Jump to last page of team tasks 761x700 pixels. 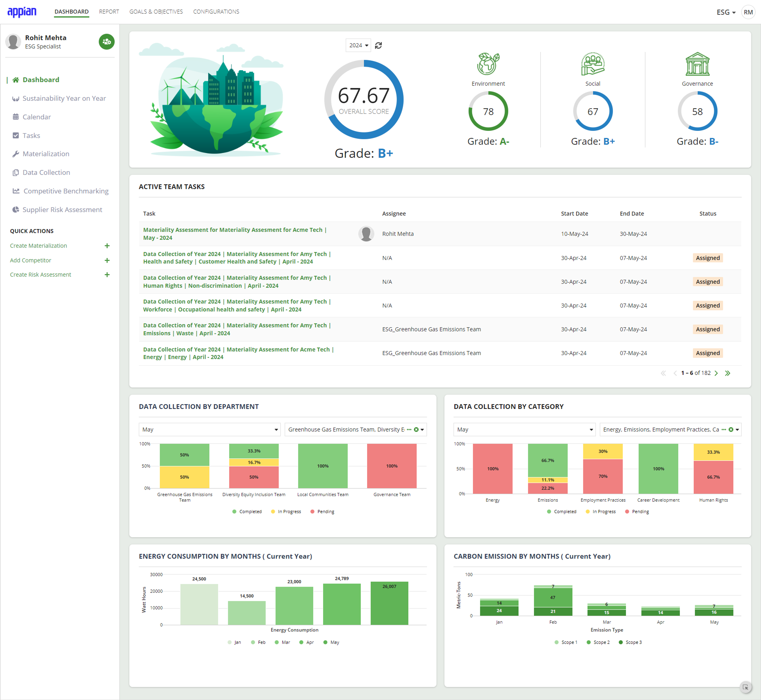728,373
